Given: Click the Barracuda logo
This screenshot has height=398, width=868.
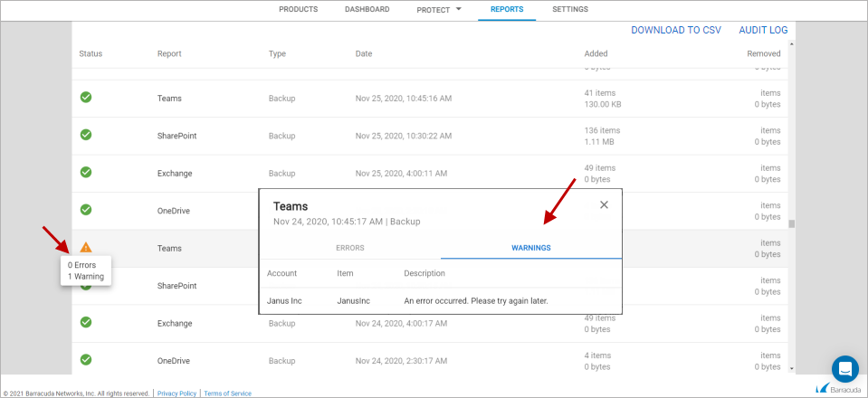Looking at the screenshot, I should click(840, 388).
